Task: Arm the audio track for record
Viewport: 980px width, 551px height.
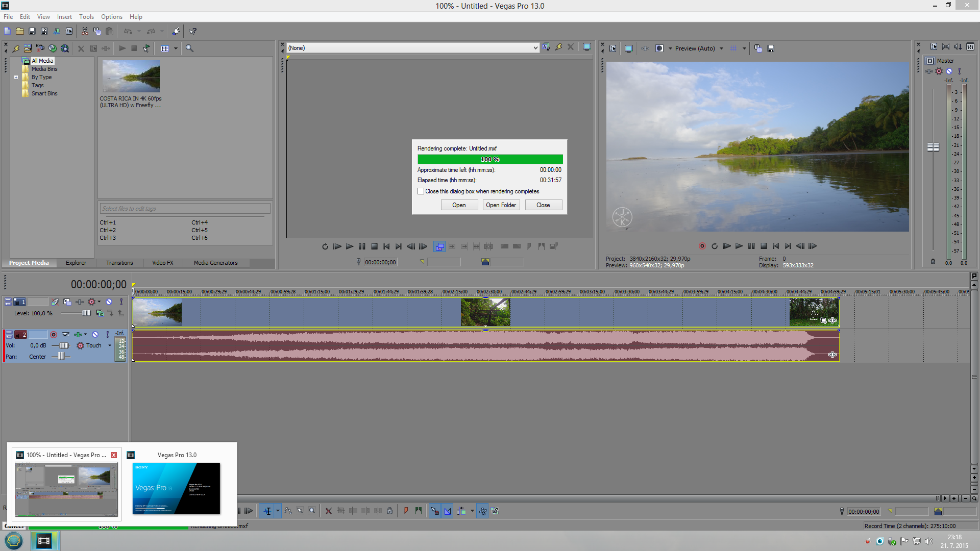Action: [x=54, y=335]
